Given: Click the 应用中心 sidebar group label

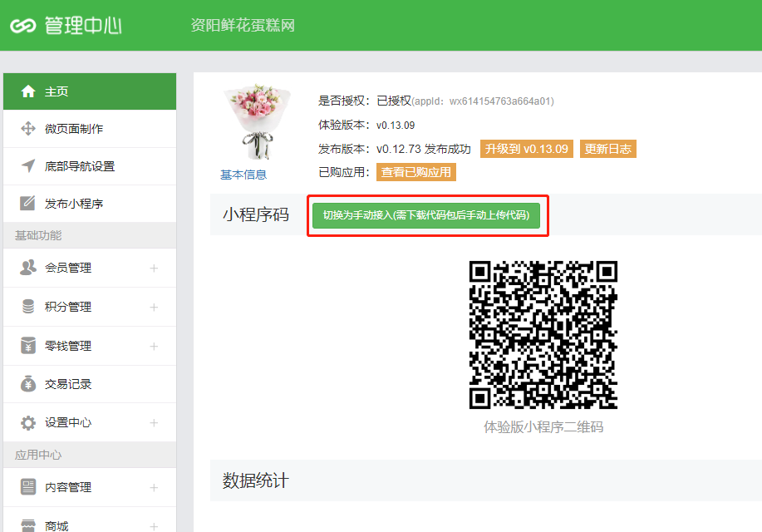Looking at the screenshot, I should pos(38,455).
